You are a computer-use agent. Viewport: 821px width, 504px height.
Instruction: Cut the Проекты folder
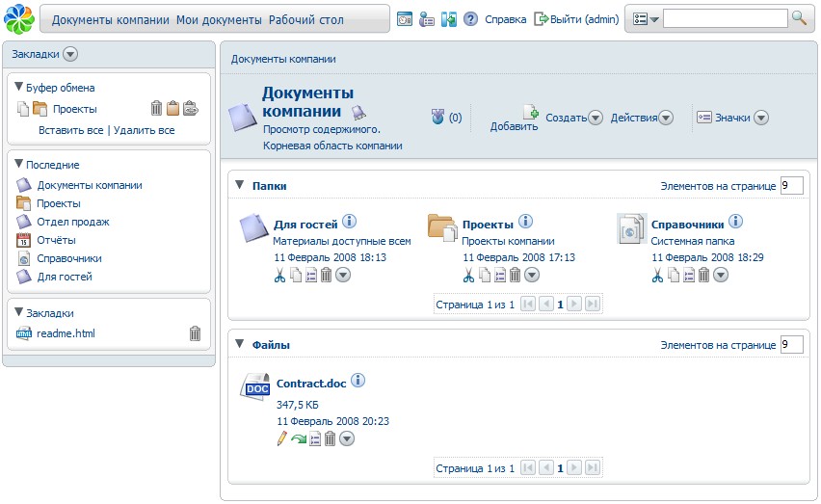[468, 275]
